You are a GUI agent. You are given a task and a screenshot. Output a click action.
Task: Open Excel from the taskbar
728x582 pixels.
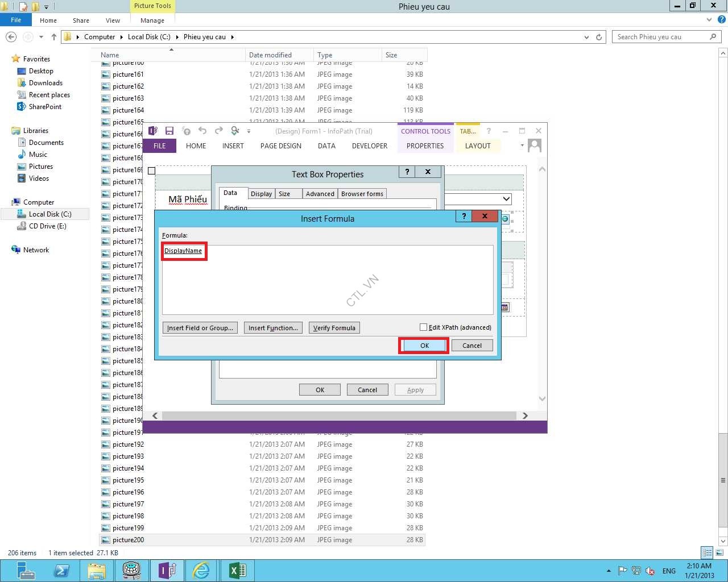click(x=237, y=570)
